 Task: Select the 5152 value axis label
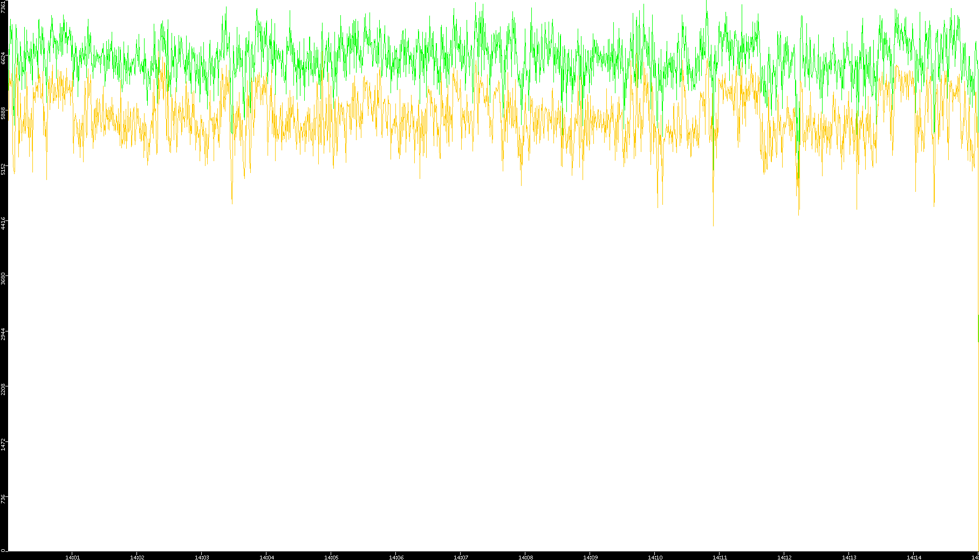click(4, 169)
